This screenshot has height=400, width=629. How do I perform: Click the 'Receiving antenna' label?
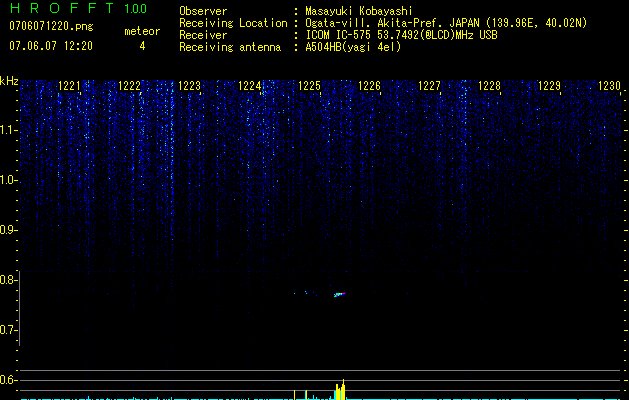pos(230,47)
